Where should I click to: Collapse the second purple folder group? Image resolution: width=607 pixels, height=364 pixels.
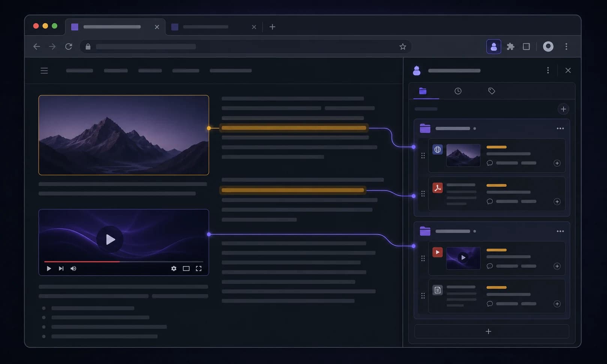coord(425,231)
